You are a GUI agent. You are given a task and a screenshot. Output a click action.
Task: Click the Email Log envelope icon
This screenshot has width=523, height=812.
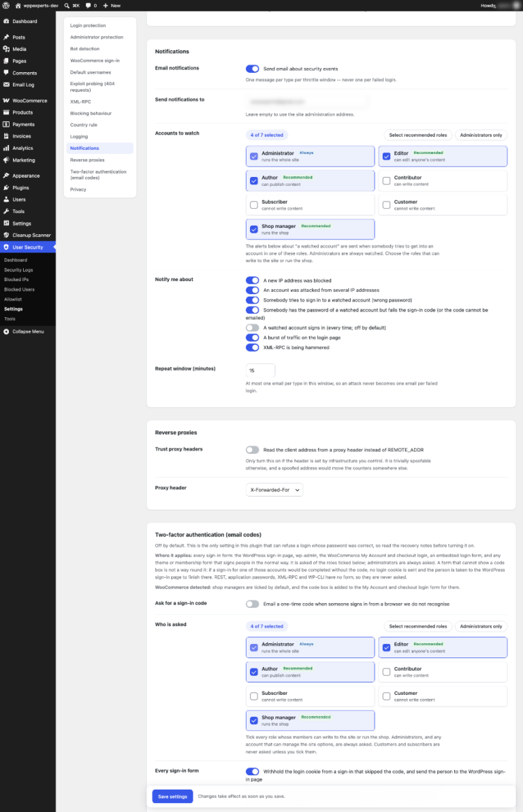pyautogui.click(x=6, y=85)
